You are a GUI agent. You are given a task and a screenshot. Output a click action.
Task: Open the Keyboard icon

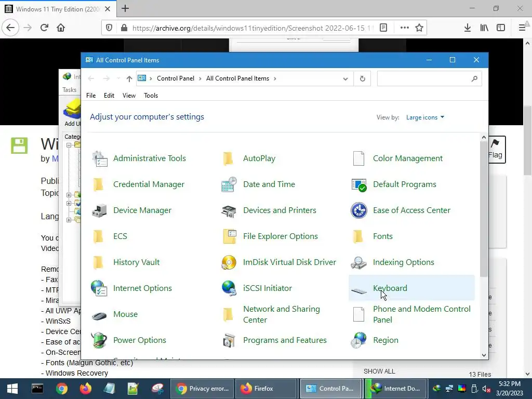[359, 291]
